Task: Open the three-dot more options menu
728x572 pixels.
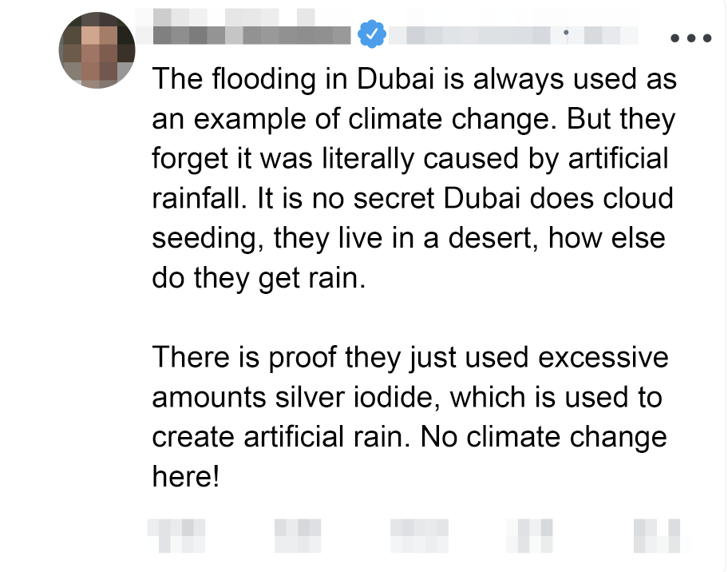Action: pos(690,38)
